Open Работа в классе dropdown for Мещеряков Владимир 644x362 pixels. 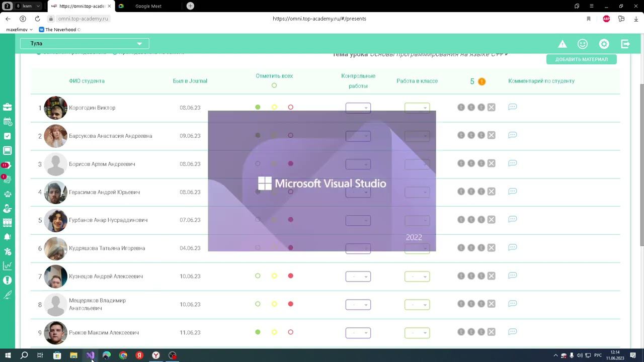(417, 305)
